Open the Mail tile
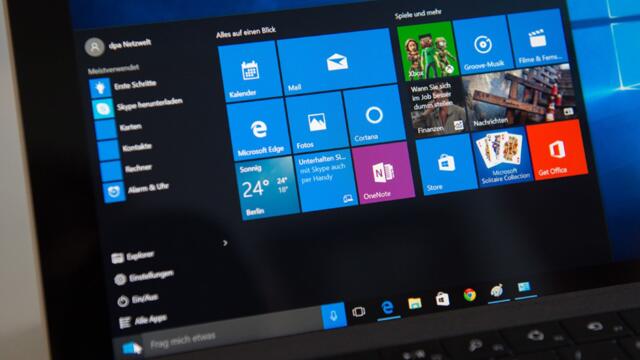 (x=336, y=62)
